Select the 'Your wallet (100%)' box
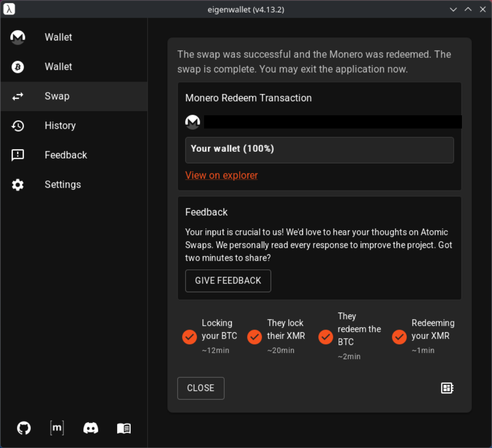 319,150
